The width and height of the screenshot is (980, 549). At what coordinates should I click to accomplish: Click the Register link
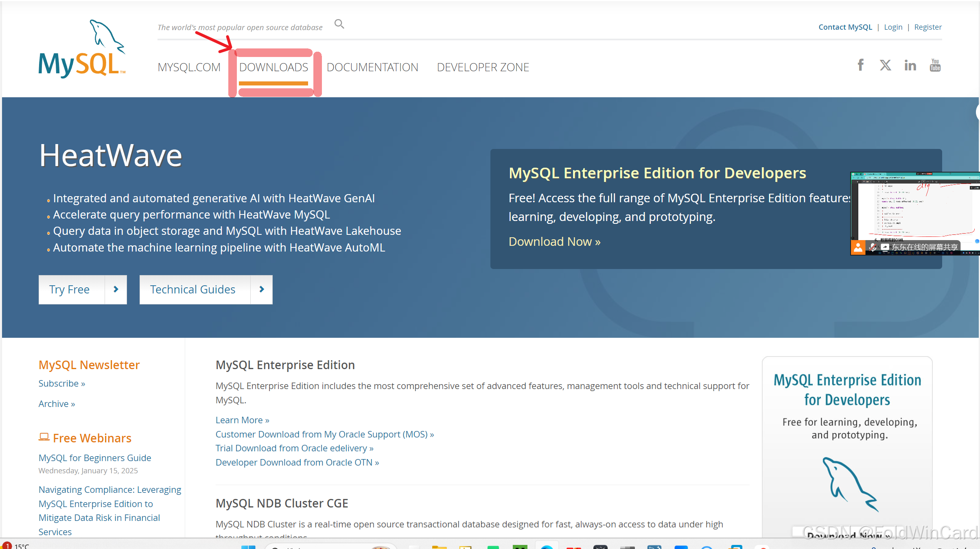click(x=927, y=27)
